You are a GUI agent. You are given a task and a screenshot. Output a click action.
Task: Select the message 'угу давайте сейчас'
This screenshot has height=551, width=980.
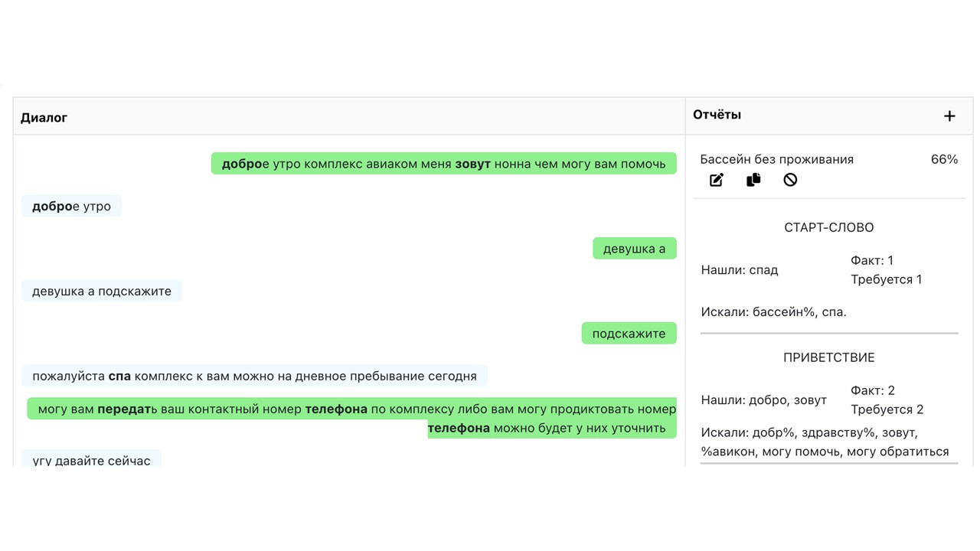[91, 459]
